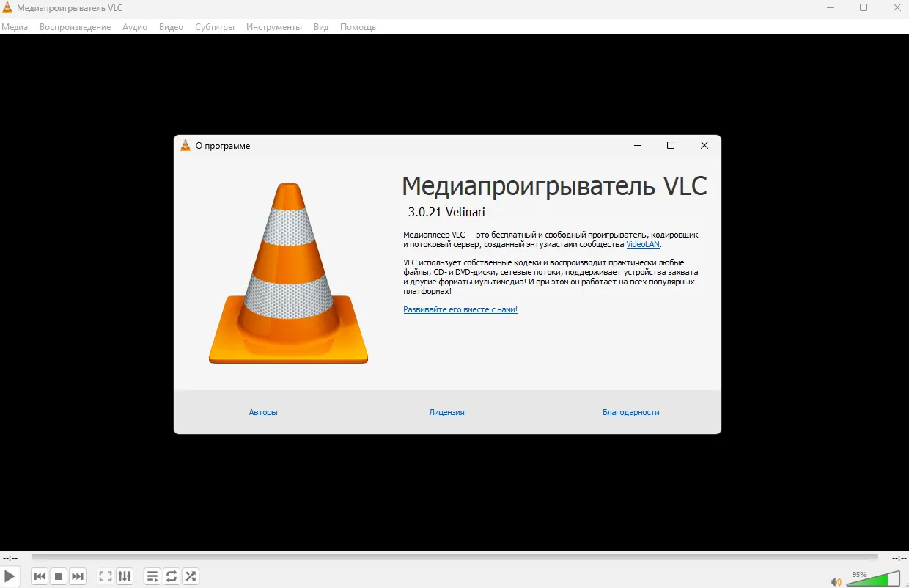Image resolution: width=909 pixels, height=588 pixels.
Task: Open the extended settings (equalizer) icon
Action: 125,576
